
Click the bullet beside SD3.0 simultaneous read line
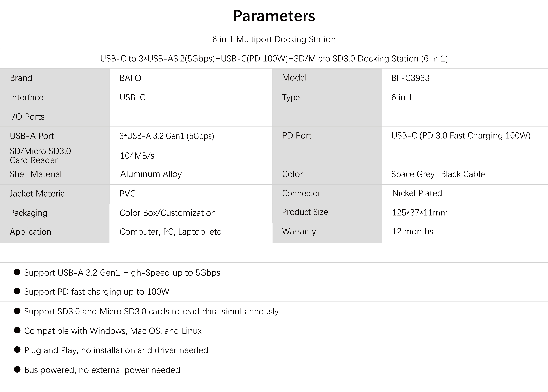point(17,311)
